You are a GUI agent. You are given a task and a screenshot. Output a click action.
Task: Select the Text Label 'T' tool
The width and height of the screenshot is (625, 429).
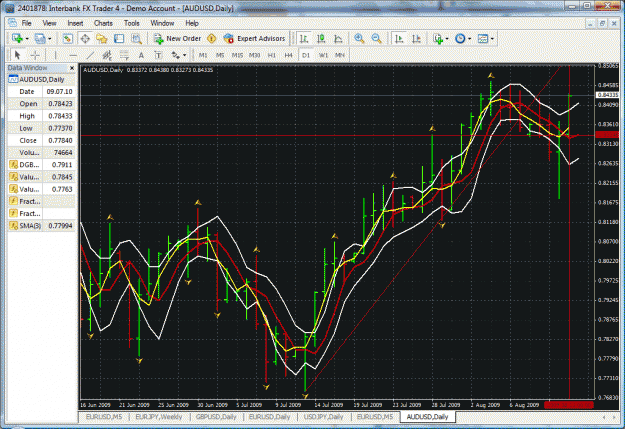click(x=158, y=55)
